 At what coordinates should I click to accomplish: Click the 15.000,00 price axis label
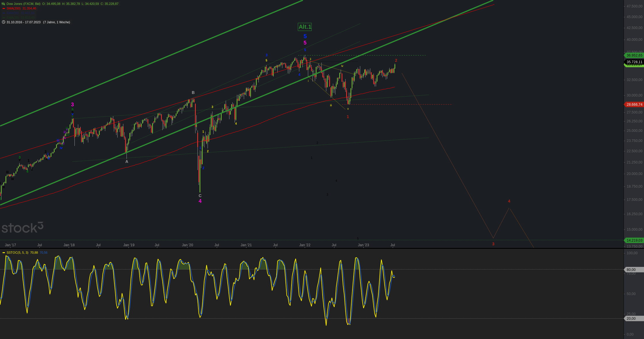tap(635, 230)
